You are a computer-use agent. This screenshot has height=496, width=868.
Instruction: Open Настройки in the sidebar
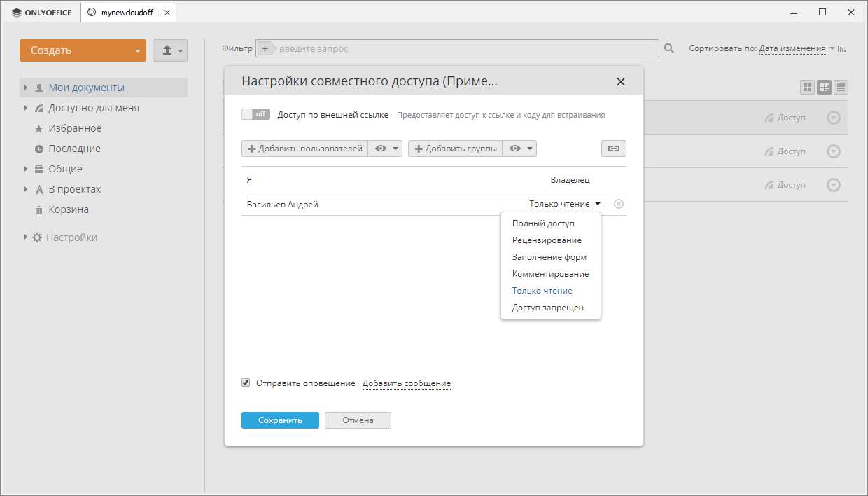click(72, 237)
